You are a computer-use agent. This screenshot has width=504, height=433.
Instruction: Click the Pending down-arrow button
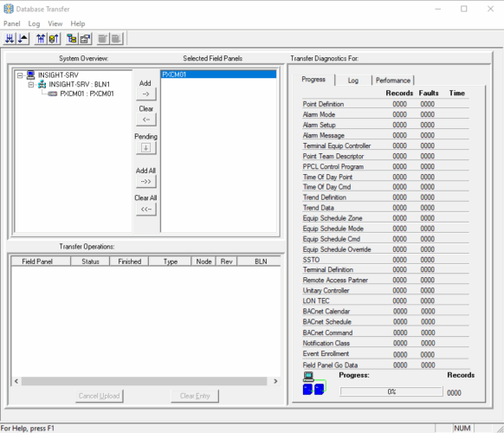click(146, 148)
